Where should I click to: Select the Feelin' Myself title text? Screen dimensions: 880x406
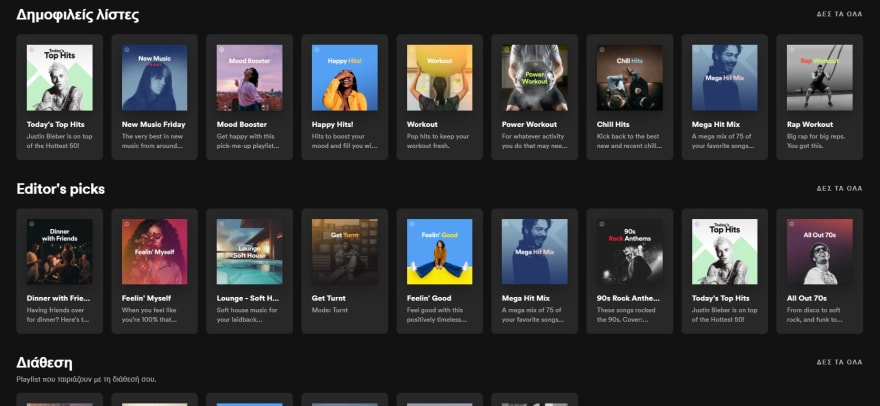(x=146, y=298)
